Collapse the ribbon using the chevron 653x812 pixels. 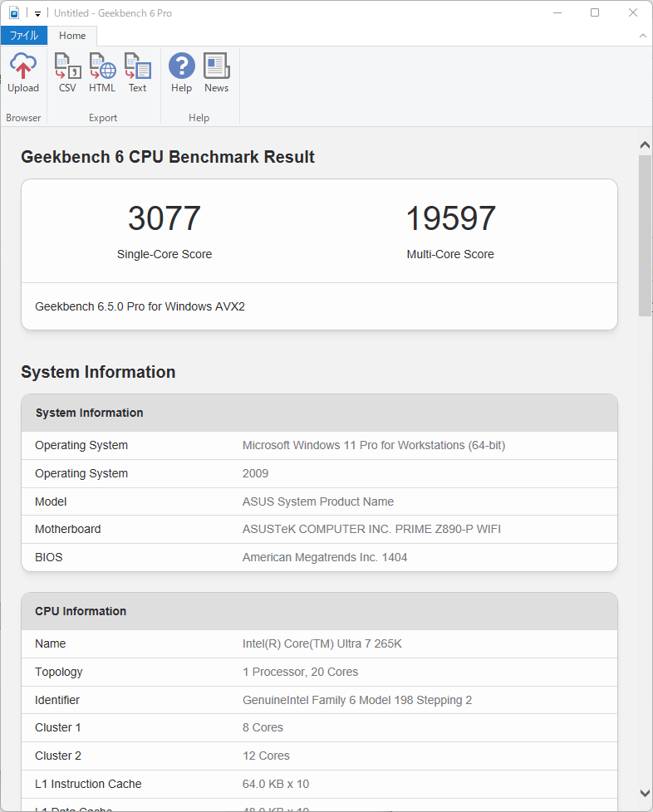click(x=642, y=36)
